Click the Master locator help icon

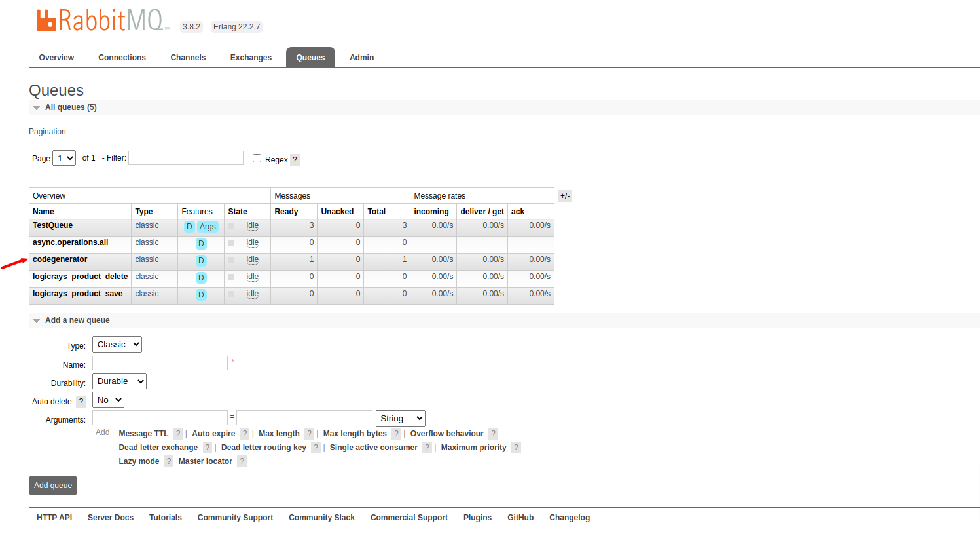(242, 461)
